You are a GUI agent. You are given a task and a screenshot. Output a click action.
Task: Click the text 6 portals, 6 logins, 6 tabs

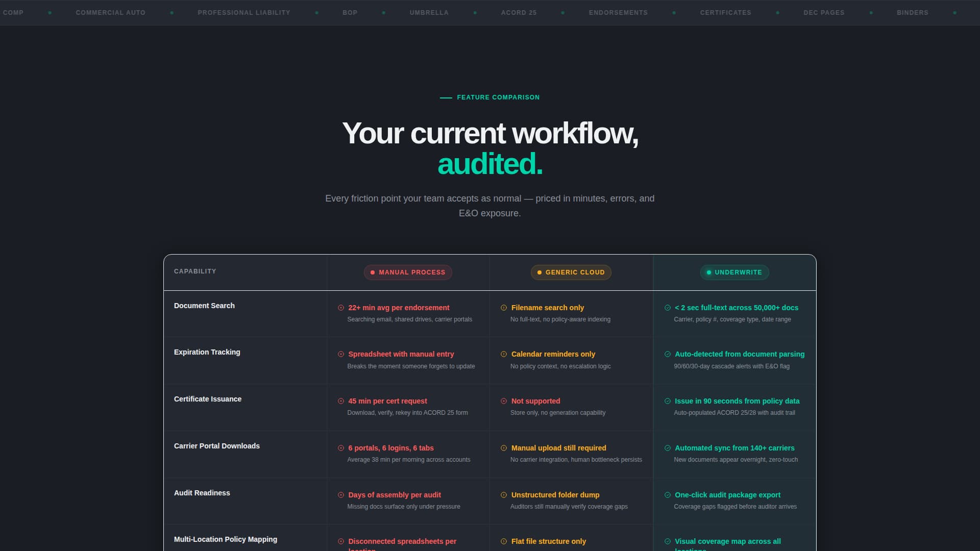tap(391, 448)
